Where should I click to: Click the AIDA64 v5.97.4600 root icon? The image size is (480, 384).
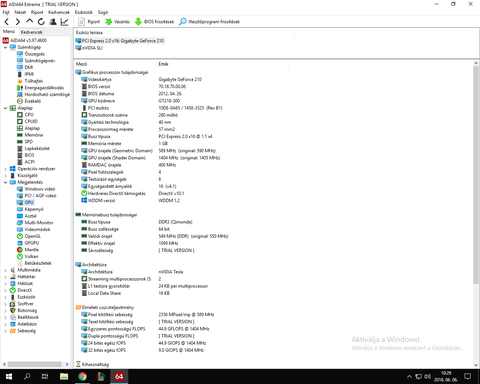pyautogui.click(x=5, y=40)
